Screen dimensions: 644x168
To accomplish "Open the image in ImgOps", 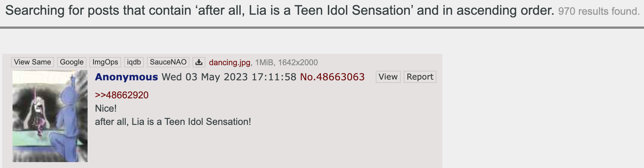I will pyautogui.click(x=105, y=62).
